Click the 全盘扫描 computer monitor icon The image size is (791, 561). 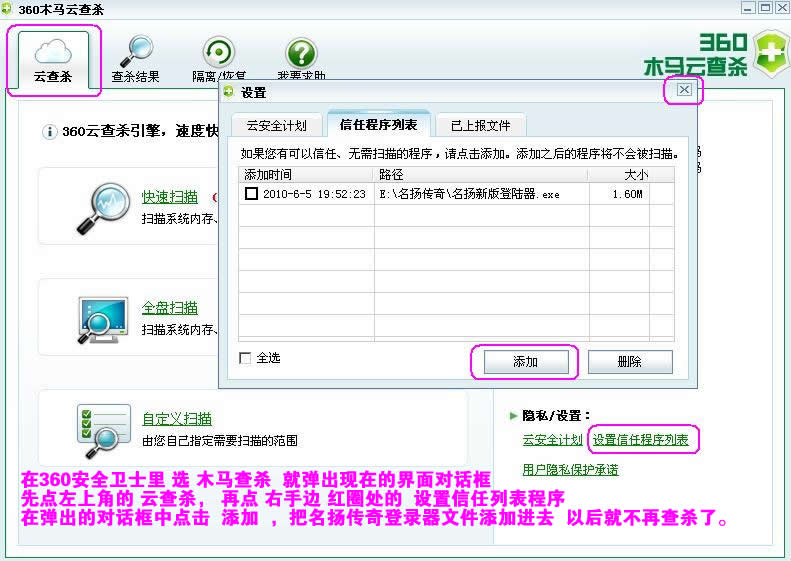pyautogui.click(x=103, y=318)
